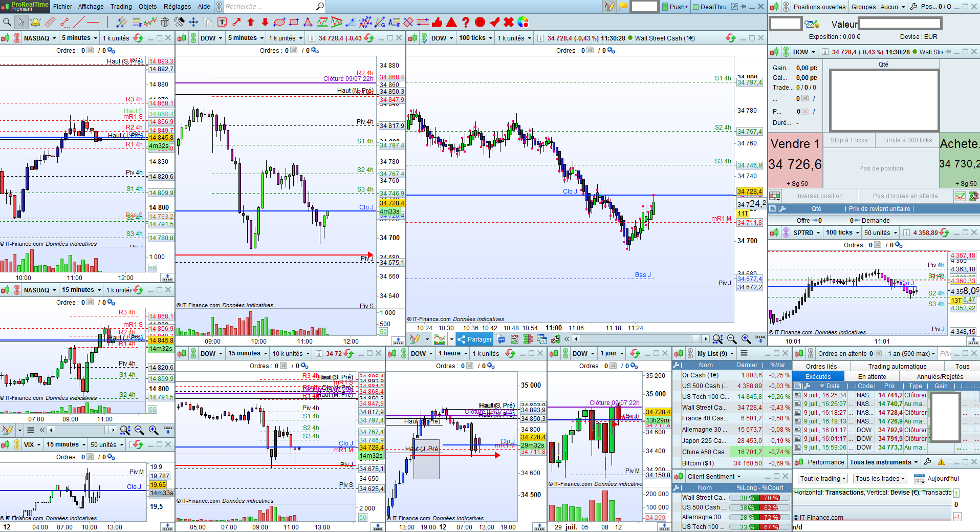980x532 pixels.
Task: Open the Client Sentiment dropdown
Action: click(714, 476)
